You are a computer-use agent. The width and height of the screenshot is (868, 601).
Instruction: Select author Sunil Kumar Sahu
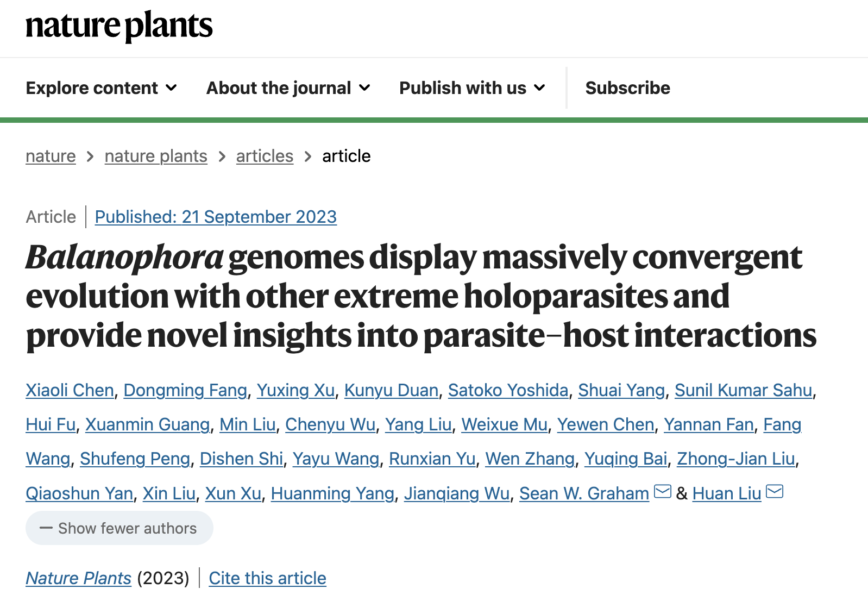(744, 390)
